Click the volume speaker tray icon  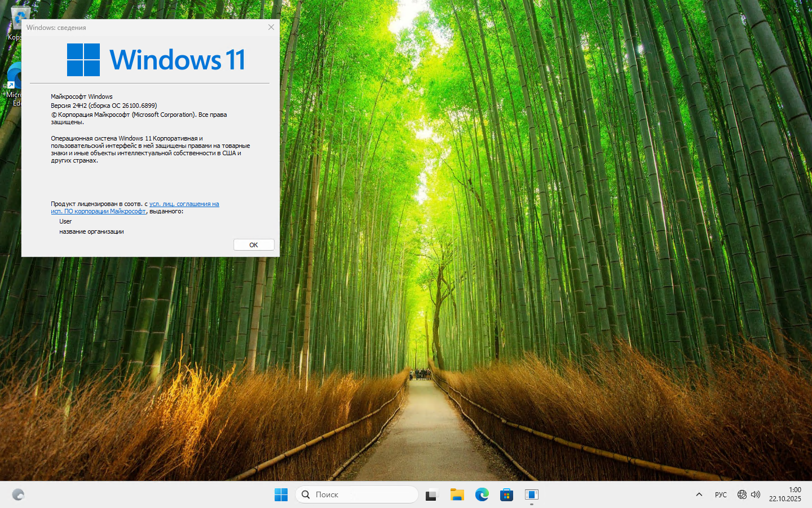756,494
